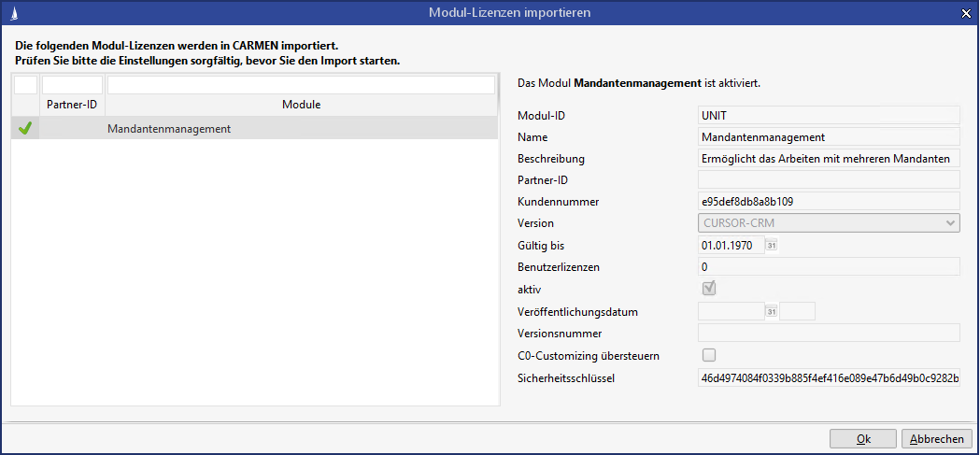
Task: Click the Benutzerlizenzen field
Action: pyautogui.click(x=829, y=266)
